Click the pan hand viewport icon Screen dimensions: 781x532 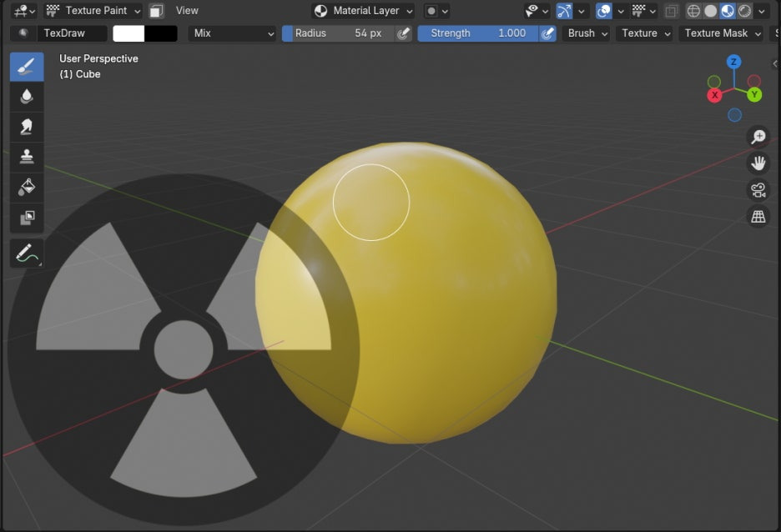(x=758, y=163)
